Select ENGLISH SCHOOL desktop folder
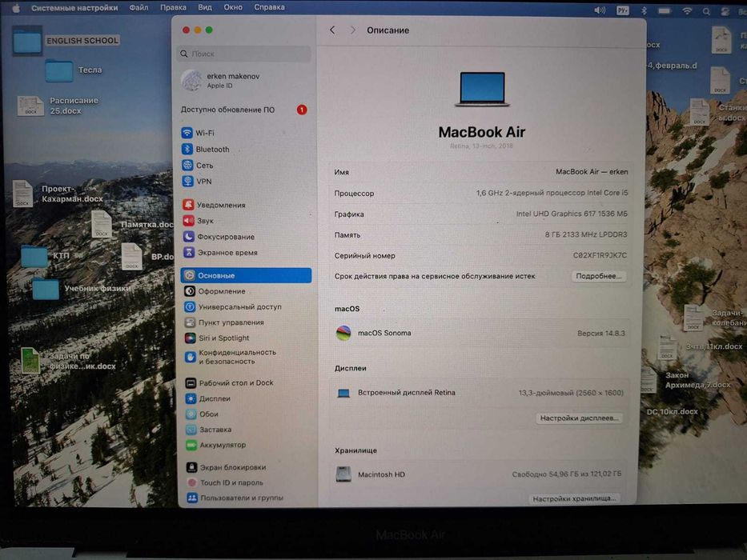This screenshot has width=747, height=560. click(66, 41)
